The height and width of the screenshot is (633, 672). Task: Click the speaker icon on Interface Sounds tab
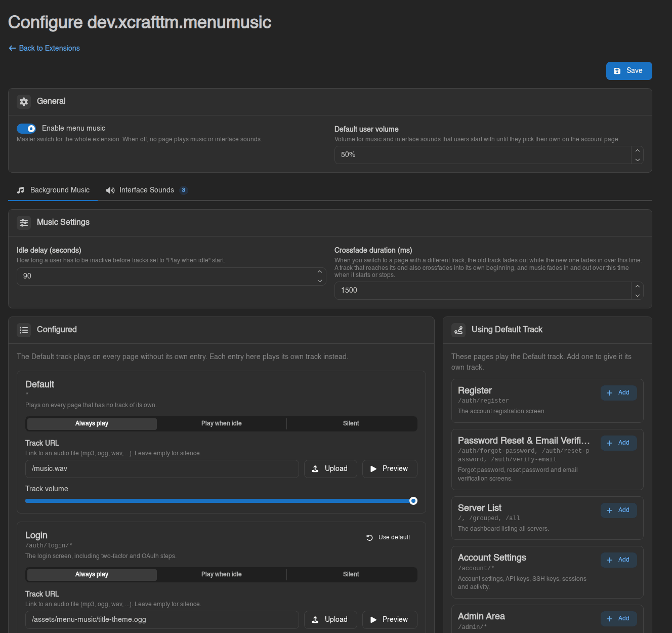[x=110, y=190]
